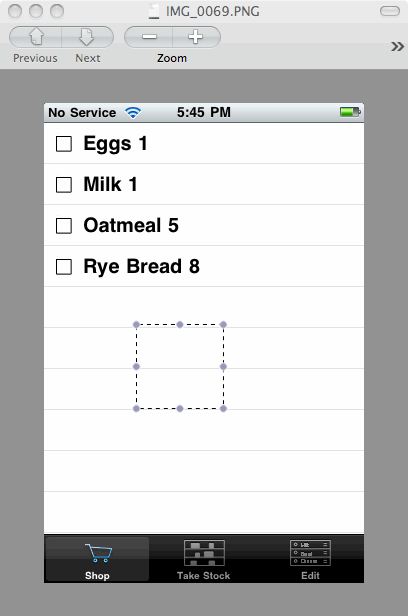The image size is (408, 616).
Task: Click the bottom-right selection handle
Action: pos(223,409)
